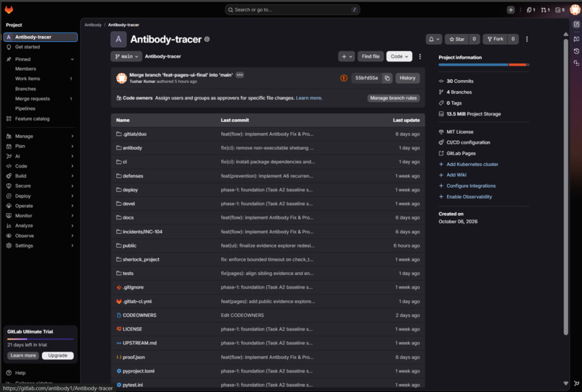The image size is (582, 392).
Task: Click the repository languages color bar
Action: click(484, 65)
